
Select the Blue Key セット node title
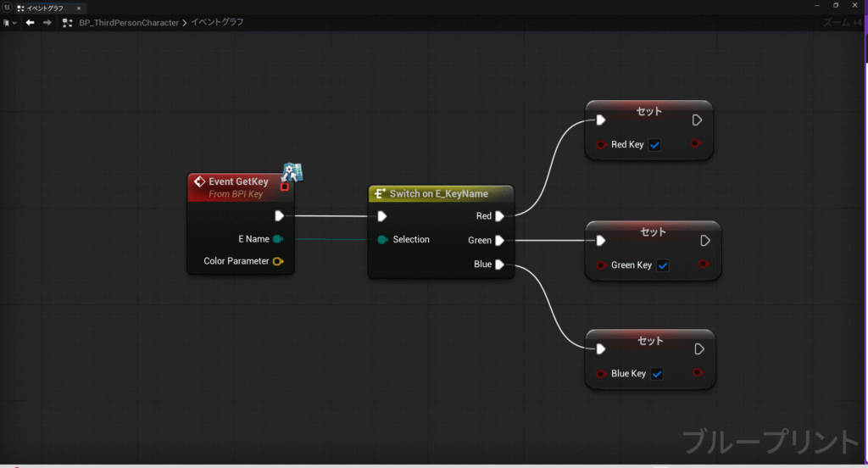coord(650,341)
